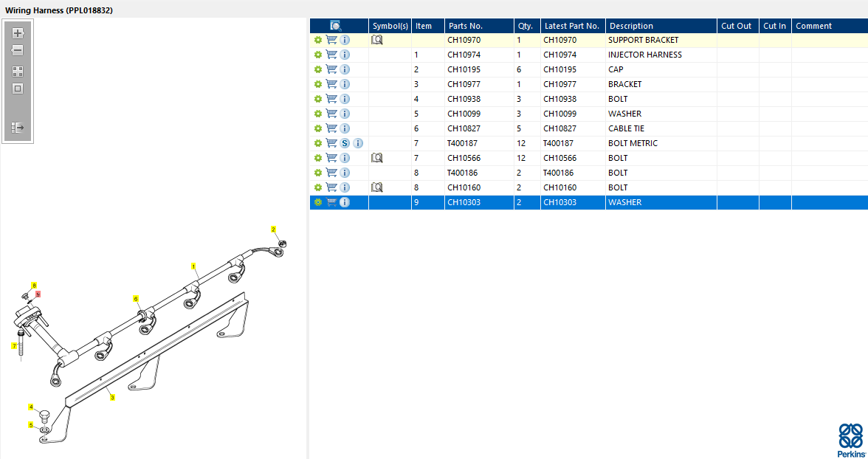Show info for CH10303 washer
The width and height of the screenshot is (868, 459).
click(345, 202)
